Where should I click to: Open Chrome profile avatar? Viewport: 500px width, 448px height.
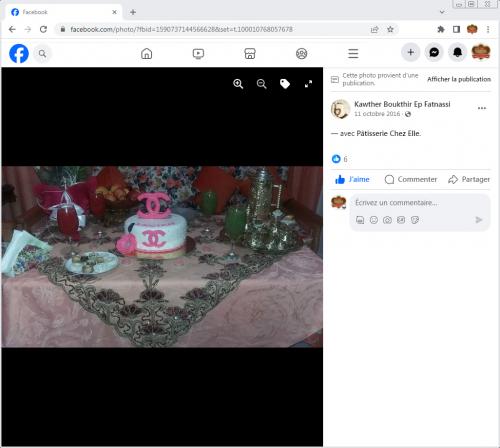coord(472,29)
